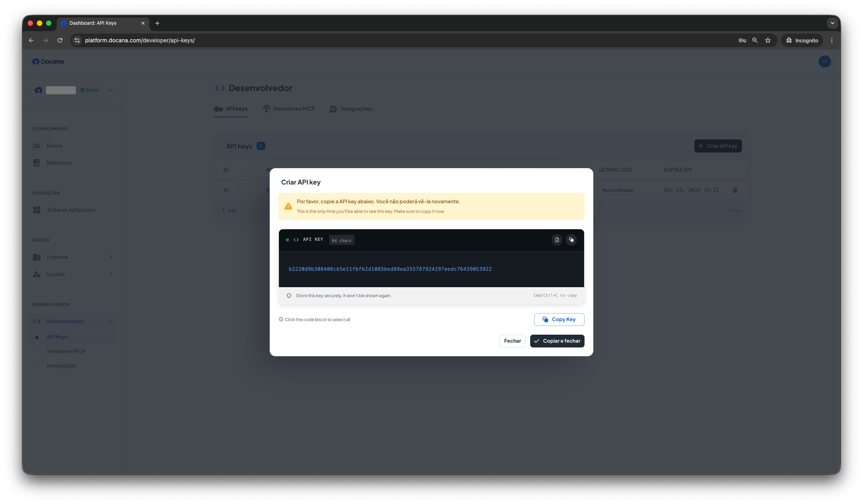Click the Usuário person icon
The width and height of the screenshot is (863, 504).
[36, 274]
